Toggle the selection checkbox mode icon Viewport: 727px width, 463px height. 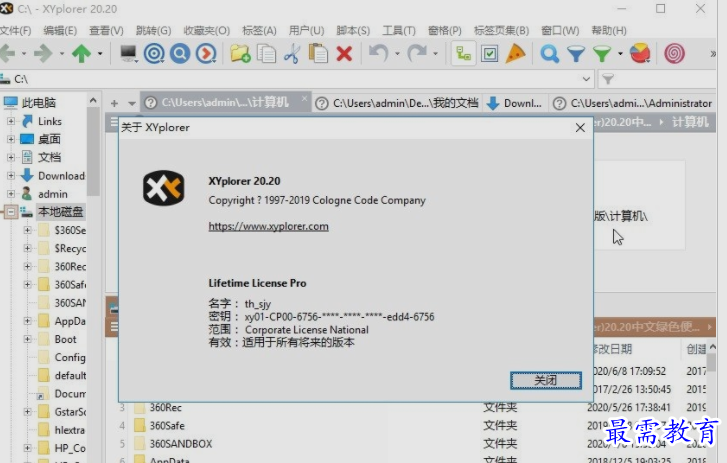click(489, 54)
